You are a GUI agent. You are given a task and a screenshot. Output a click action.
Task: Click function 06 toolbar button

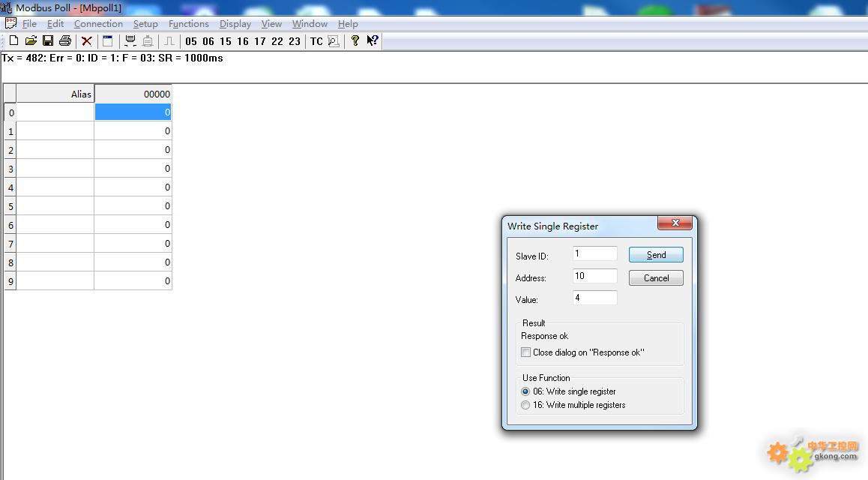point(208,41)
